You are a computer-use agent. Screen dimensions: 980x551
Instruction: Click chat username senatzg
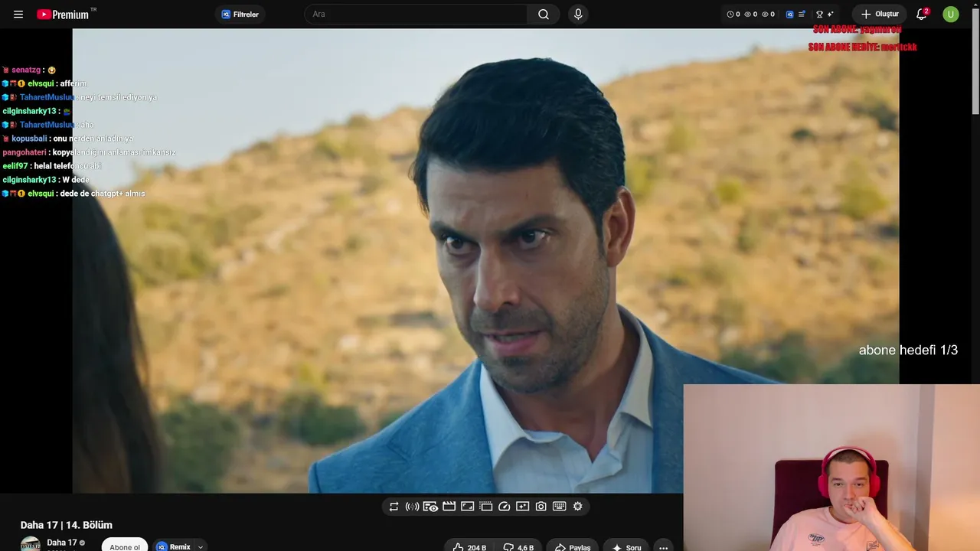click(x=26, y=70)
